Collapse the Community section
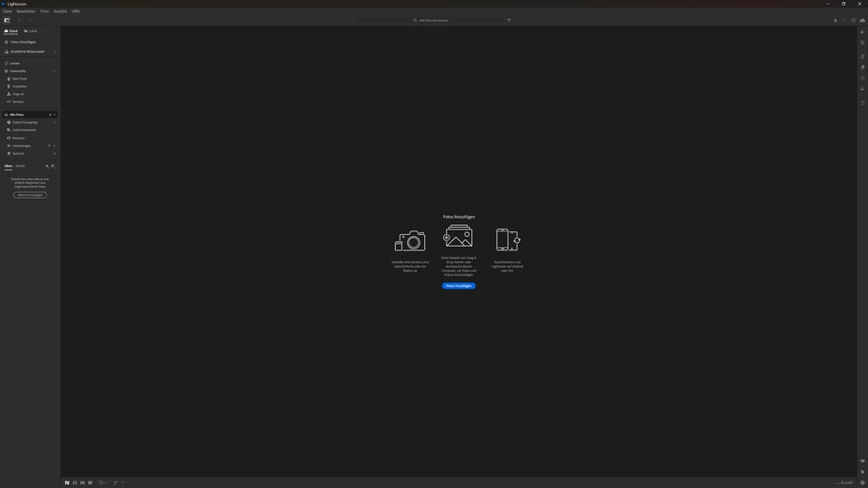Screen dimensions: 868x488 pos(54,70)
